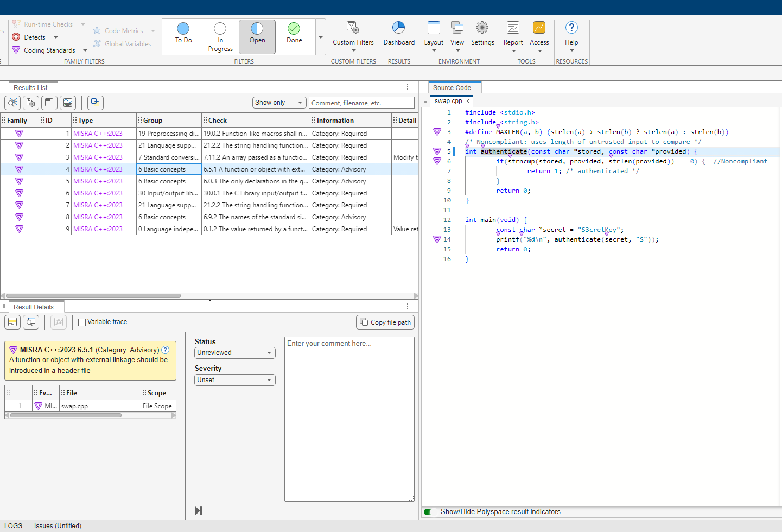The height and width of the screenshot is (532, 782).
Task: Select the Result Details tab
Action: 34,307
